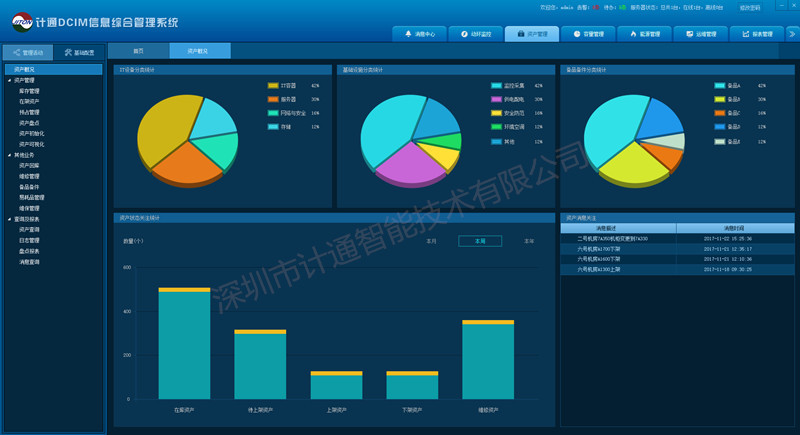The image size is (800, 435).
Task: Click the 管理活动 share icon
Action: (x=18, y=52)
